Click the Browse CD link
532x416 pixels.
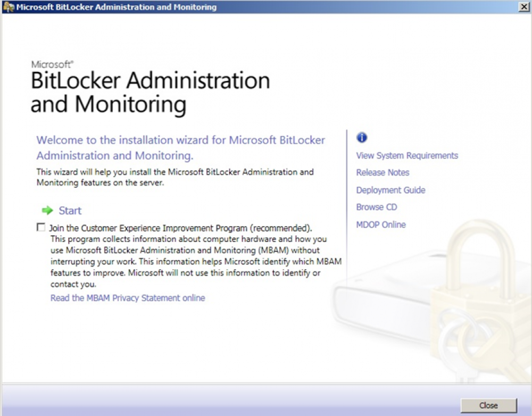pos(376,207)
